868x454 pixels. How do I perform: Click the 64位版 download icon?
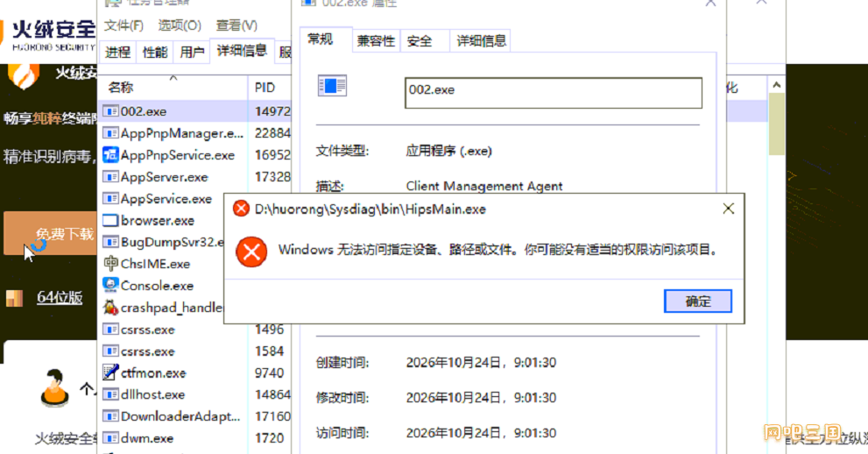tap(14, 298)
